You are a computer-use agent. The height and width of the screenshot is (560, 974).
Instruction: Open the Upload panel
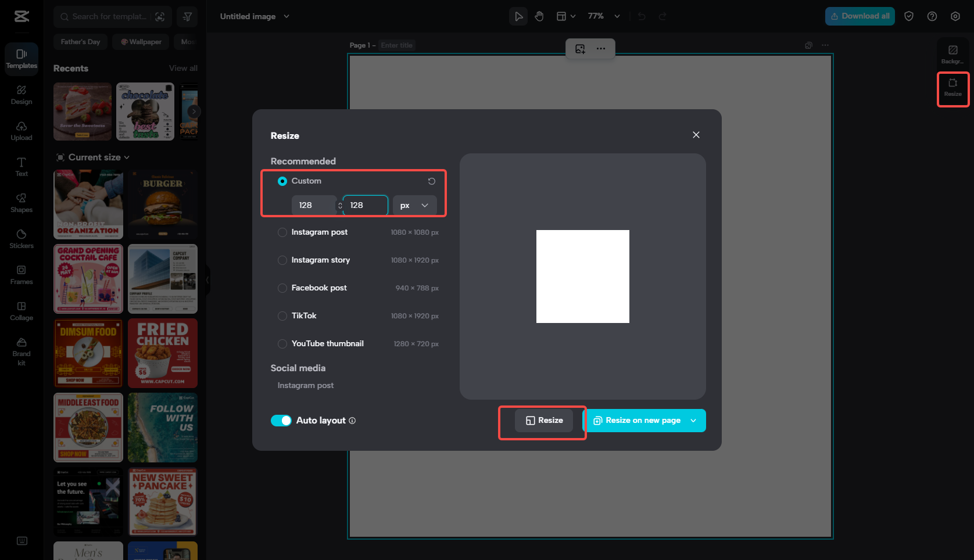(x=22, y=131)
